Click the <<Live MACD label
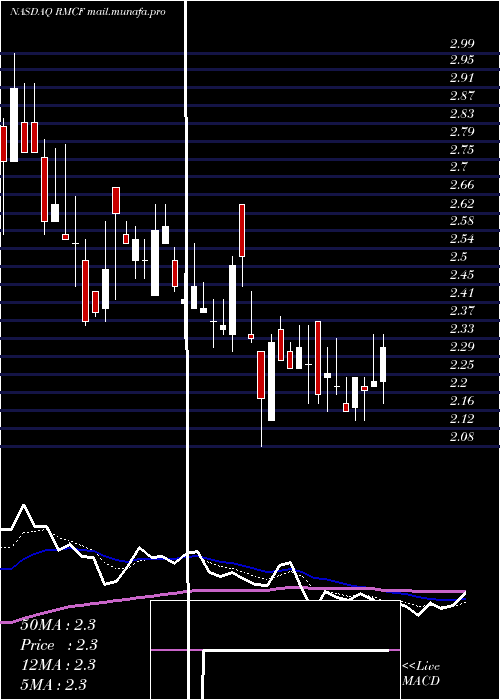Screen dimensions: 500x700 tap(421, 674)
